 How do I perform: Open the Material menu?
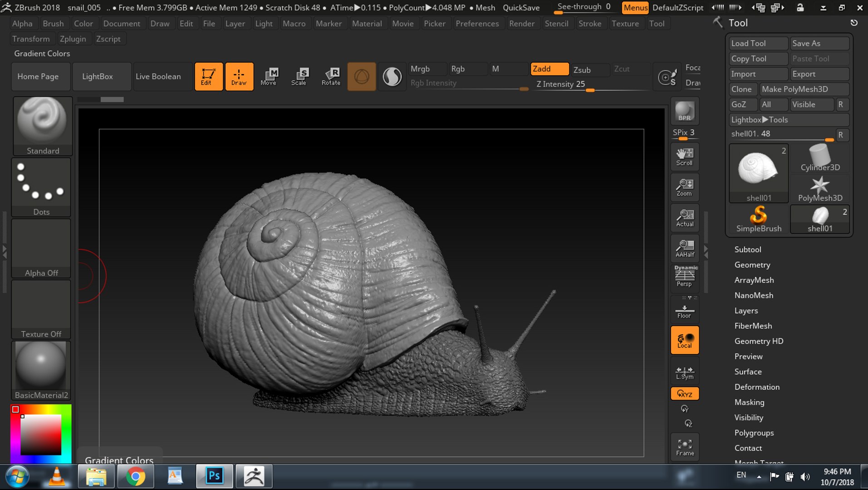[367, 24]
